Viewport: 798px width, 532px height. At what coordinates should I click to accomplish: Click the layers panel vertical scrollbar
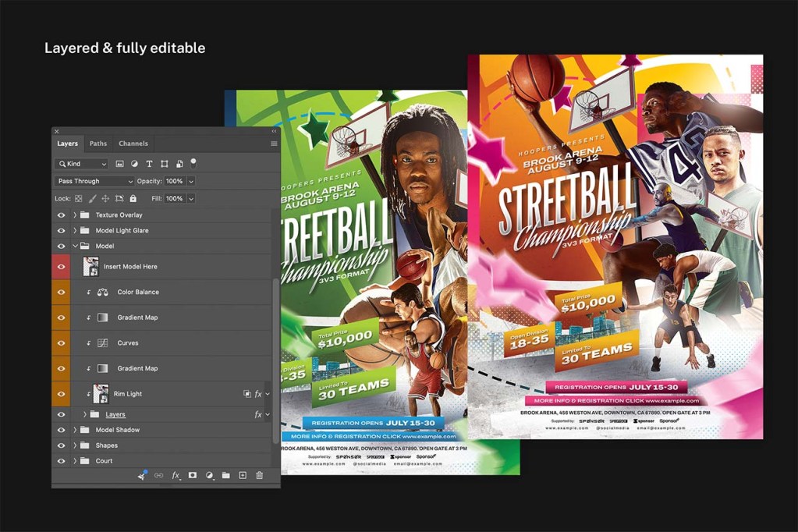tap(276, 360)
